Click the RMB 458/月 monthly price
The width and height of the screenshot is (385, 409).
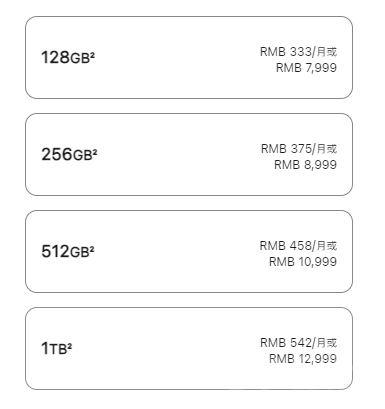tap(293, 246)
